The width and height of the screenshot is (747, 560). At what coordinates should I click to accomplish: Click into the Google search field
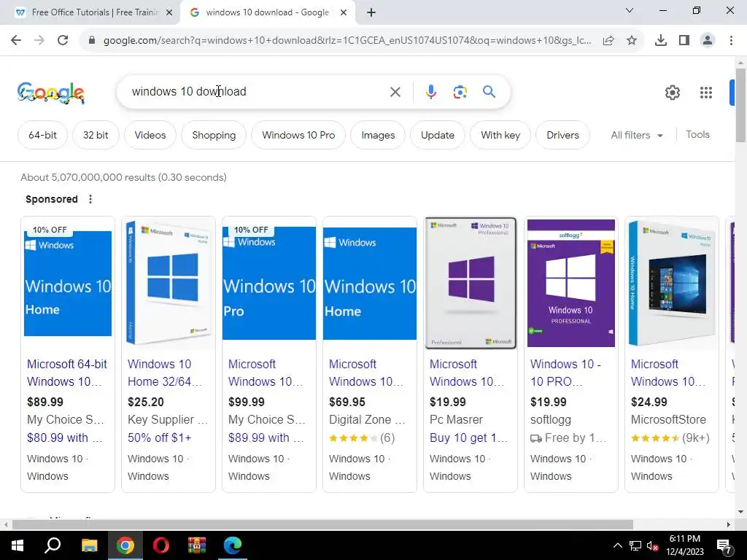tap(258, 91)
